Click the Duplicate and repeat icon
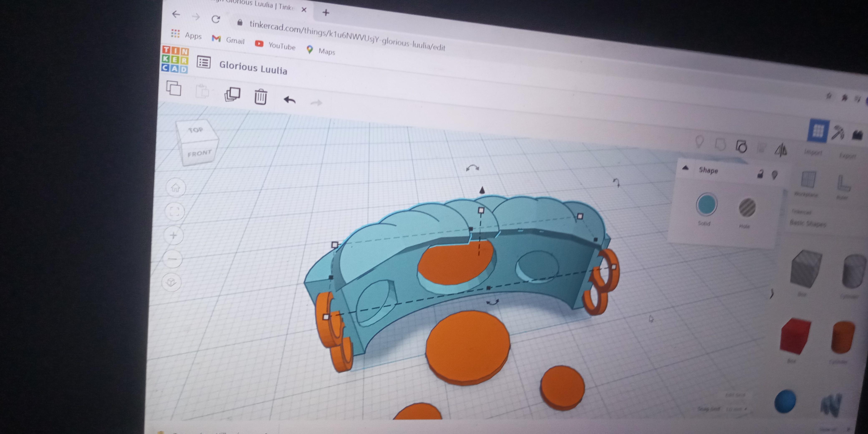The height and width of the screenshot is (434, 868). coord(232,95)
